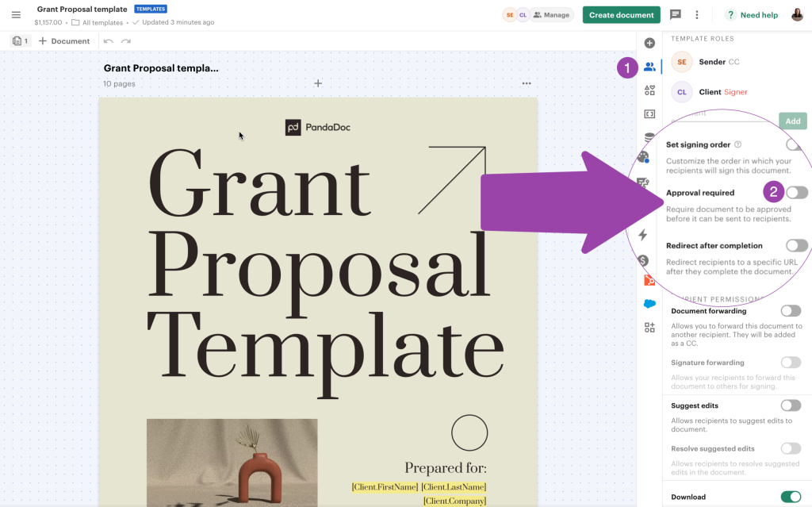This screenshot has height=507, width=812.
Task: Open the vertical three-dot more options menu
Action: [x=697, y=15]
